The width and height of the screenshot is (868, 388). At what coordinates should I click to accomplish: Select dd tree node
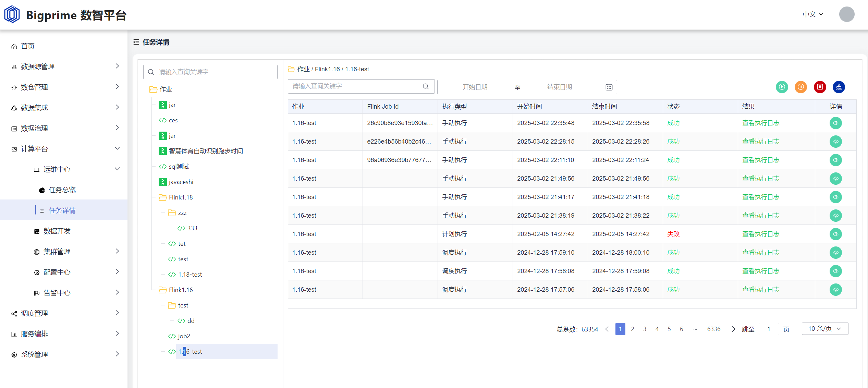coord(191,321)
